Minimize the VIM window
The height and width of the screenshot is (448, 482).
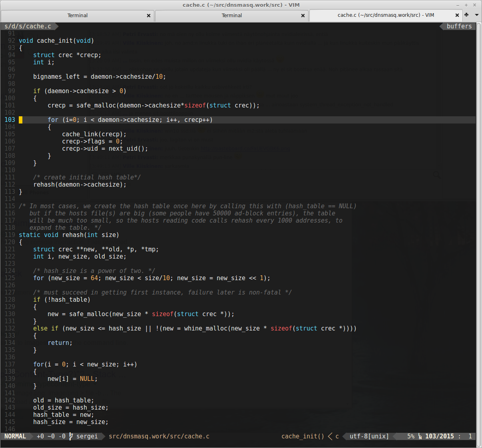[458, 5]
